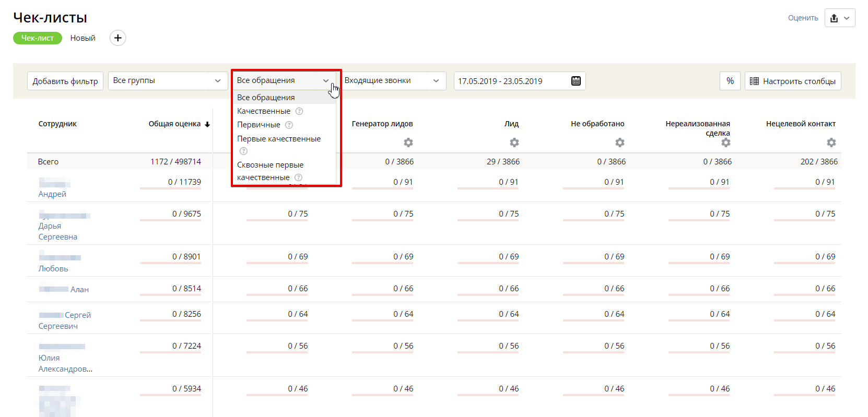This screenshot has height=417, width=868.
Task: Click gear icon under Лид column
Action: pyautogui.click(x=514, y=142)
